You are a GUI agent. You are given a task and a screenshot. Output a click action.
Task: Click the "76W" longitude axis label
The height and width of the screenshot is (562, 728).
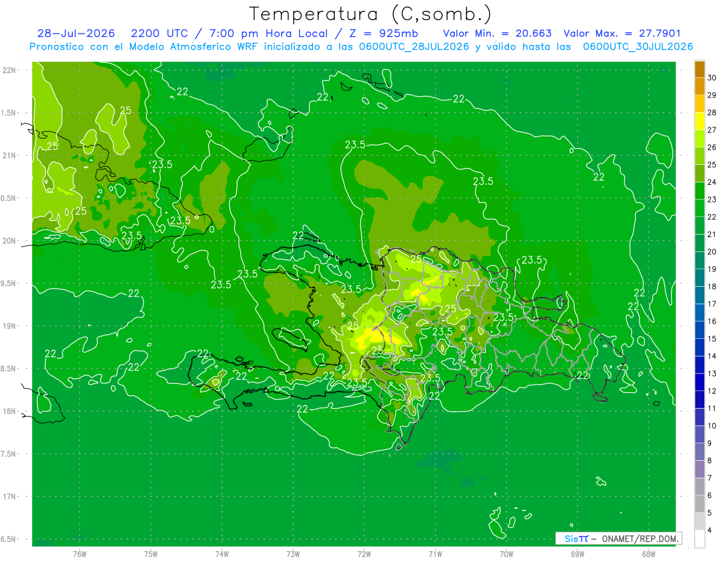coord(79,554)
